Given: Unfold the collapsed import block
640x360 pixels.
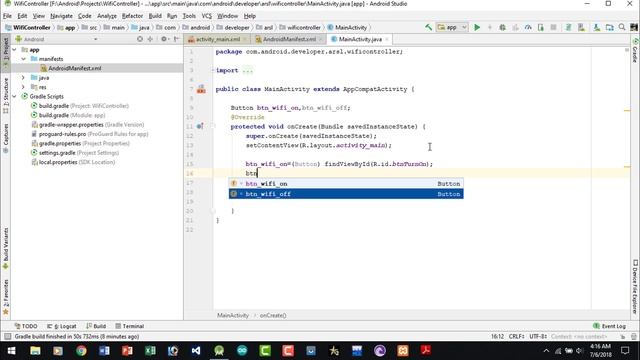Looking at the screenshot, I should coord(247,70).
